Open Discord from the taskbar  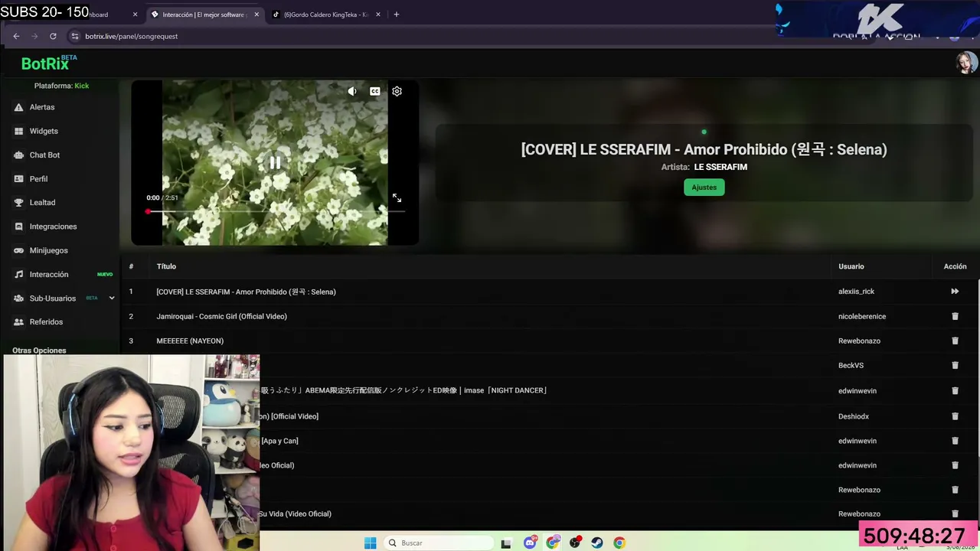click(530, 543)
